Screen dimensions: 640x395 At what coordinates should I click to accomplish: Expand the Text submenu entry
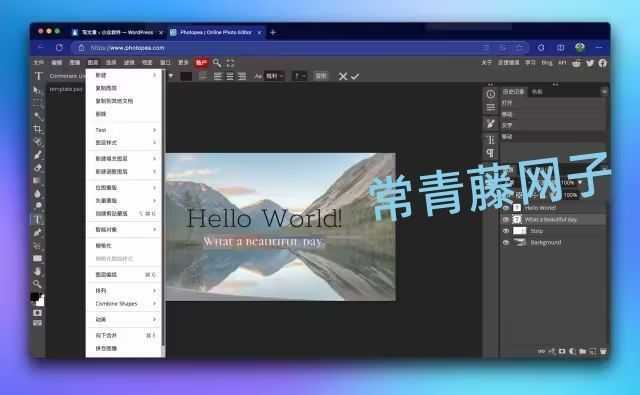click(125, 130)
